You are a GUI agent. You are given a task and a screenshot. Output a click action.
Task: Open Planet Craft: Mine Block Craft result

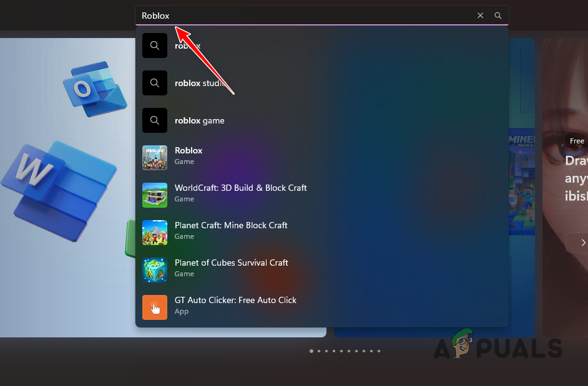coord(321,233)
